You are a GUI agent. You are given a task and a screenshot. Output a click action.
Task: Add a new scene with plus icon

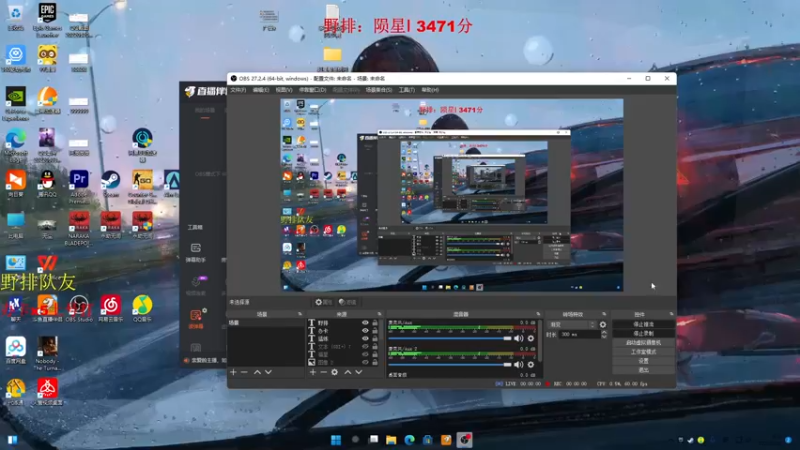(233, 372)
